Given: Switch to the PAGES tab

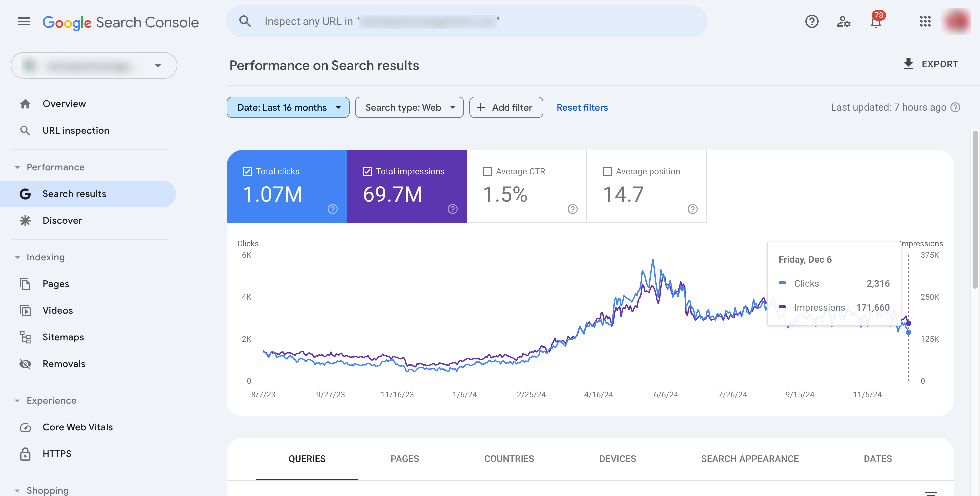Looking at the screenshot, I should (x=404, y=459).
